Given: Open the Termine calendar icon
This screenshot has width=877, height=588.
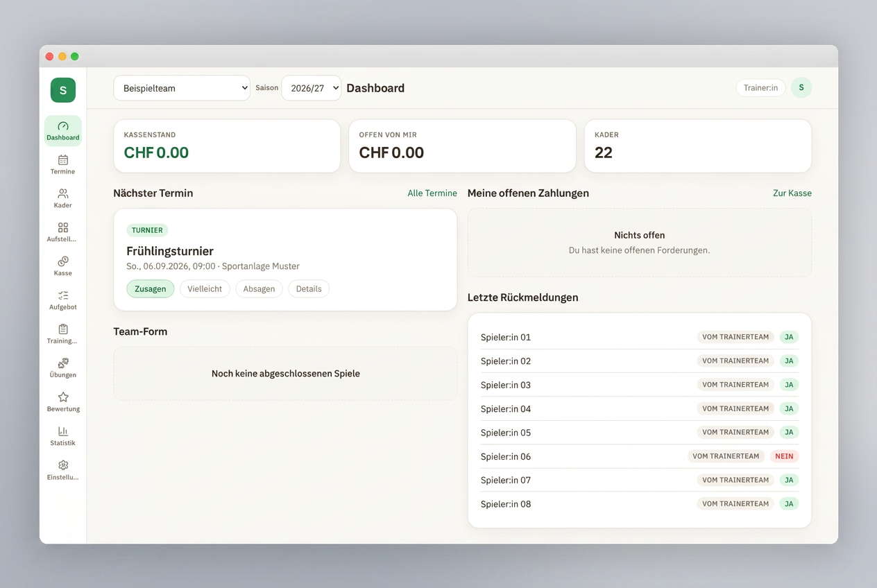Looking at the screenshot, I should [63, 160].
